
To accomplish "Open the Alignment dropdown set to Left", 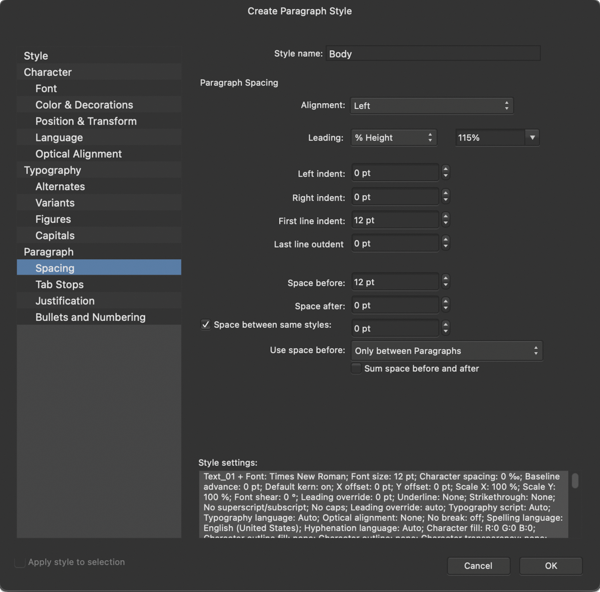I will (x=432, y=106).
